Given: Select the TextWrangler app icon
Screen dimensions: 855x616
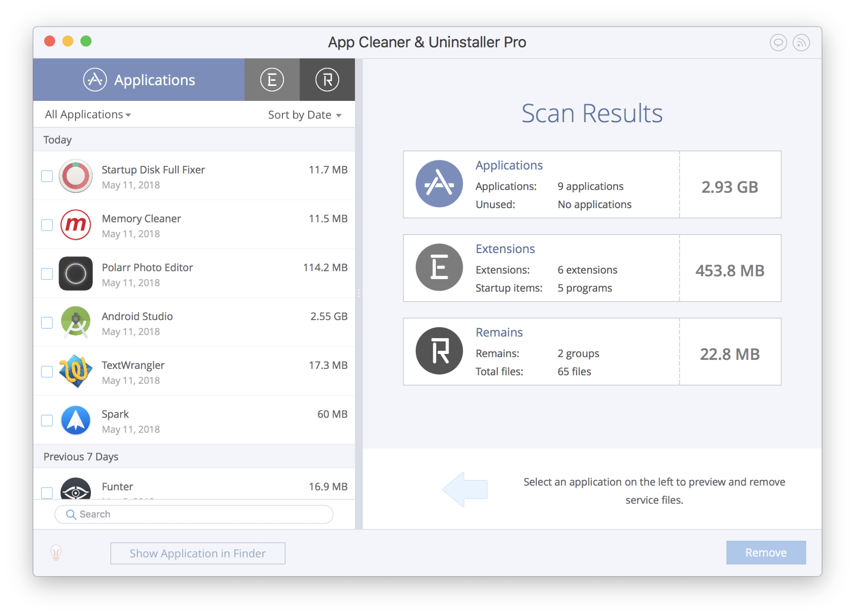Looking at the screenshot, I should pyautogui.click(x=76, y=370).
